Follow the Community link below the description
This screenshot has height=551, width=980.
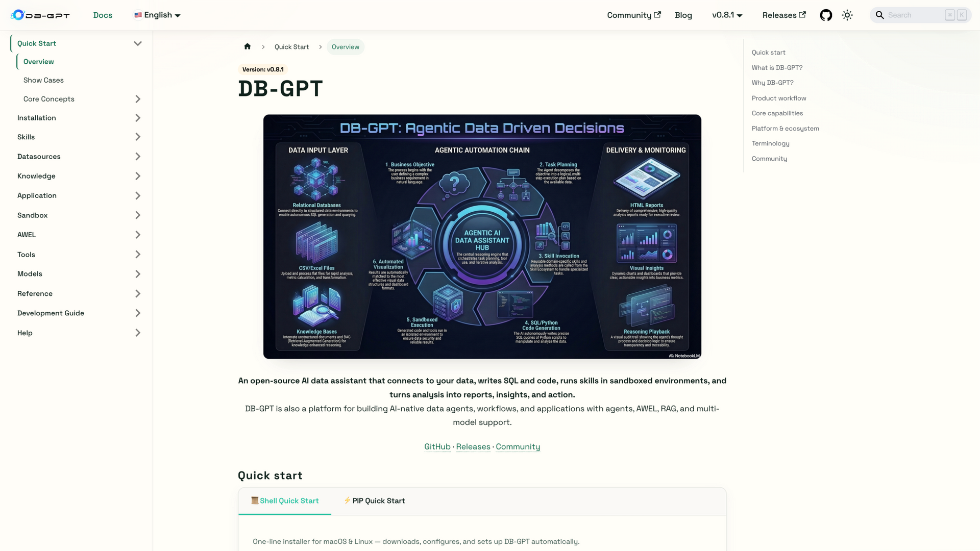click(x=518, y=446)
